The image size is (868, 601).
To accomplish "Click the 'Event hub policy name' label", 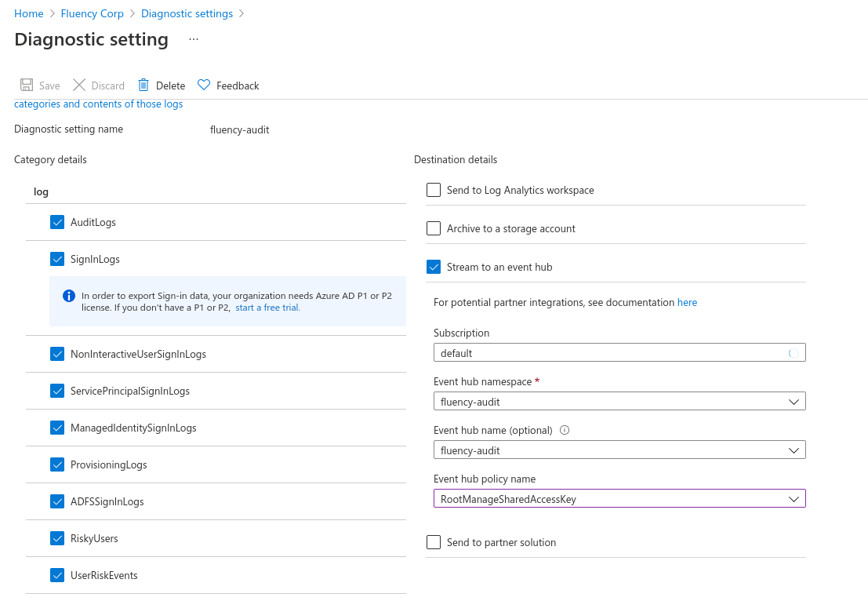I will point(485,479).
